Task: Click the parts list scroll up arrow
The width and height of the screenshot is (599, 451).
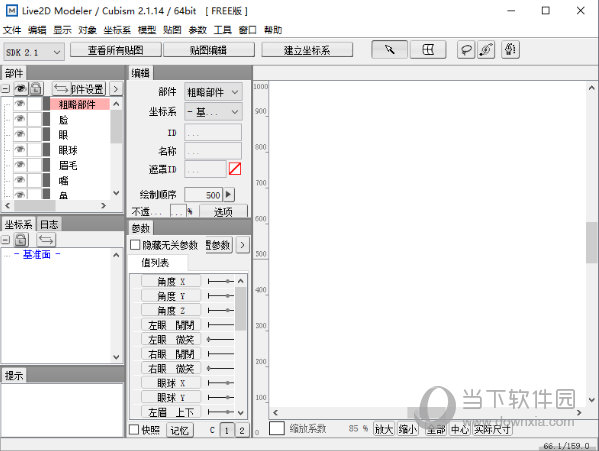Action: 117,104
